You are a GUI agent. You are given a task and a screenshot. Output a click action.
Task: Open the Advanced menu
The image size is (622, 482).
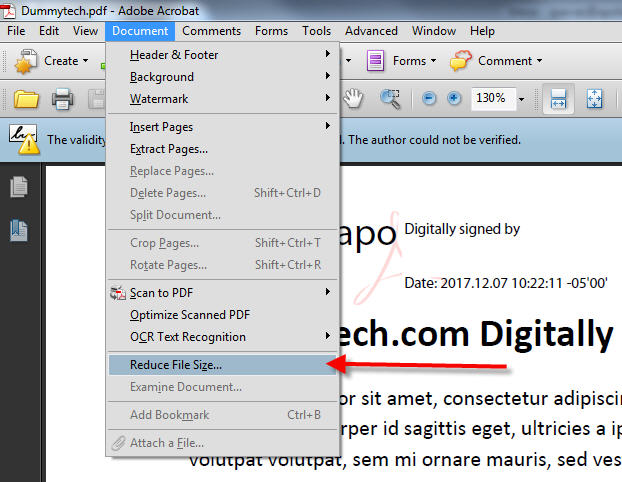point(371,31)
